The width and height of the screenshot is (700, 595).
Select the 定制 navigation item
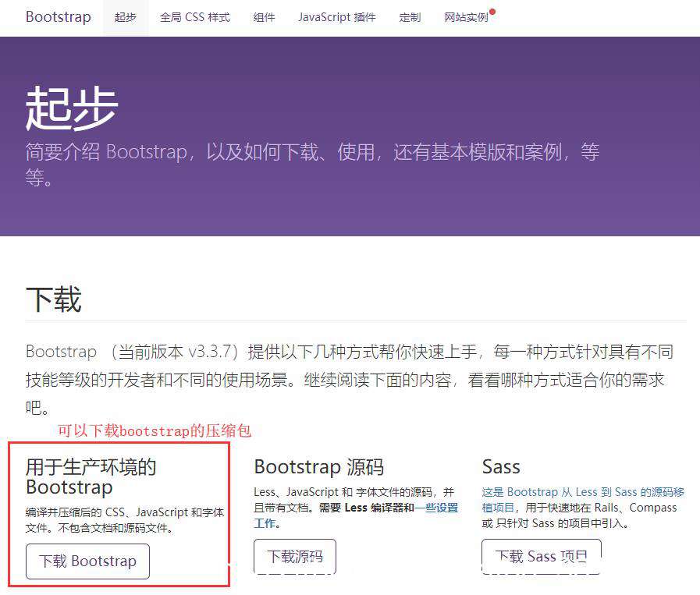point(410,17)
